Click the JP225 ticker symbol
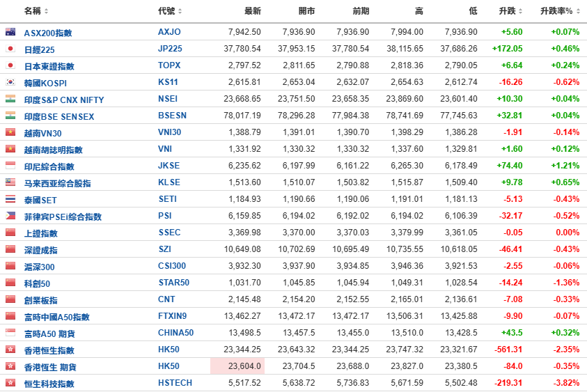The width and height of the screenshot is (587, 392). [170, 49]
